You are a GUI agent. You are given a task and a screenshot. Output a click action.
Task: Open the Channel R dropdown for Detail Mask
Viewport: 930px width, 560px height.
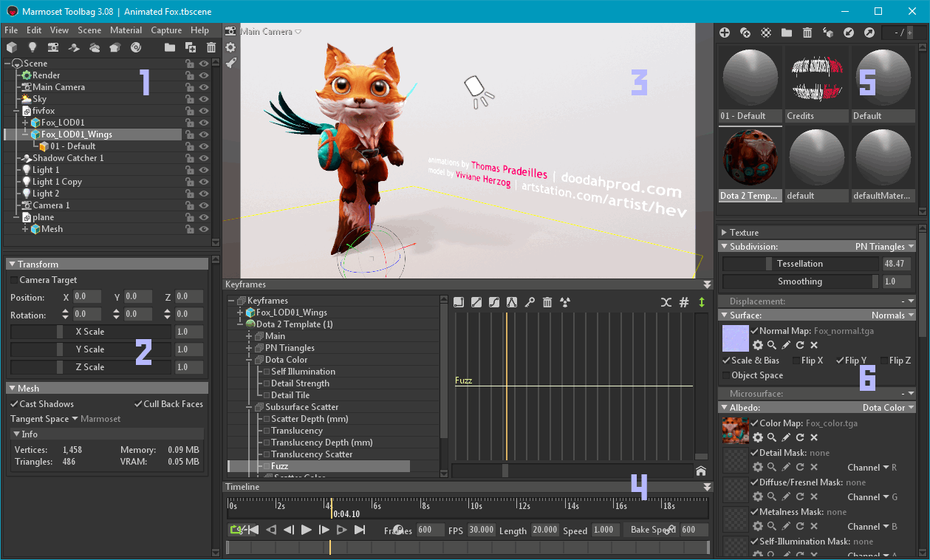886,467
